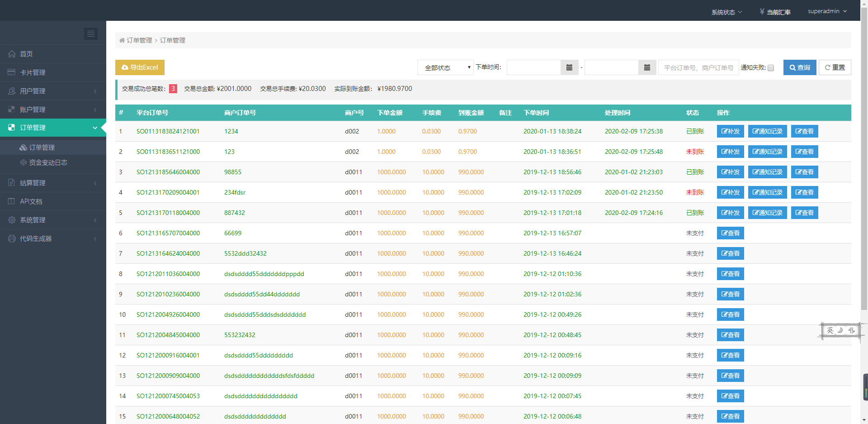
Task: Click the icon beside 订单管理 in the sidebar header
Action: 12,128
